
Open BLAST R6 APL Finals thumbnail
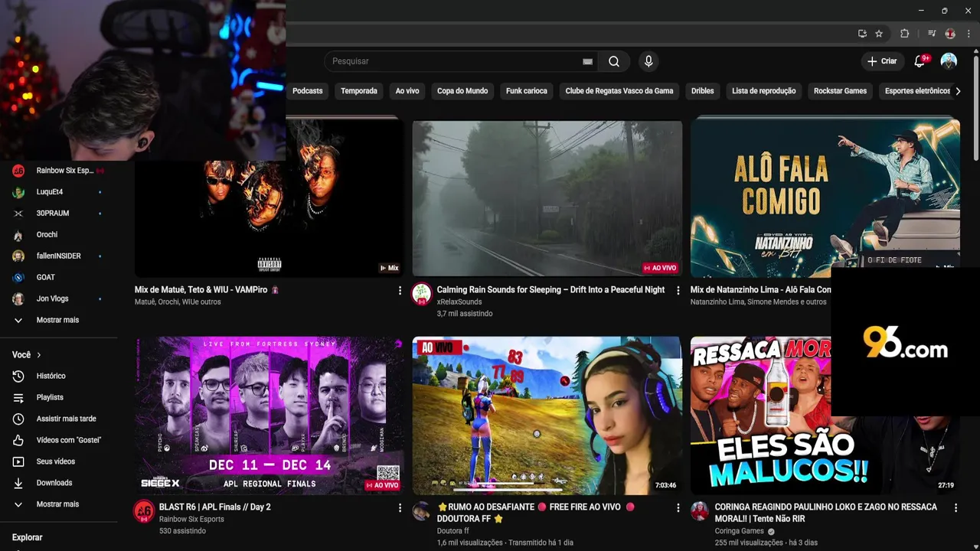269,416
